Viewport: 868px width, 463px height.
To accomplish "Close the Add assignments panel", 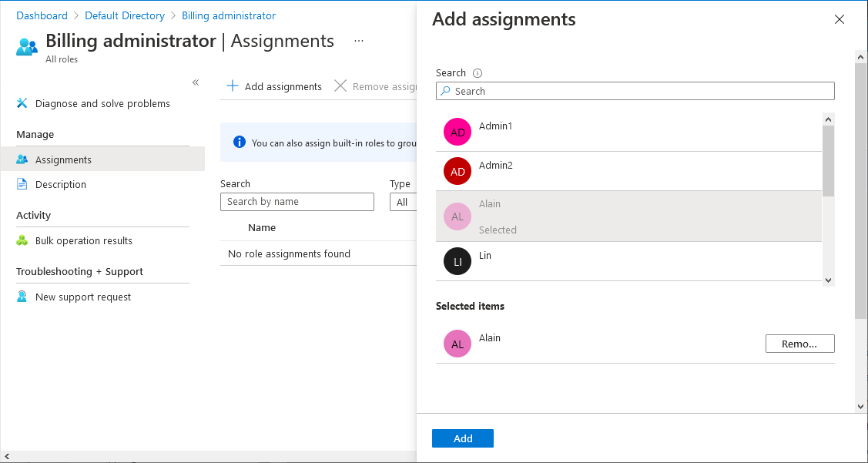I will pos(840,19).
